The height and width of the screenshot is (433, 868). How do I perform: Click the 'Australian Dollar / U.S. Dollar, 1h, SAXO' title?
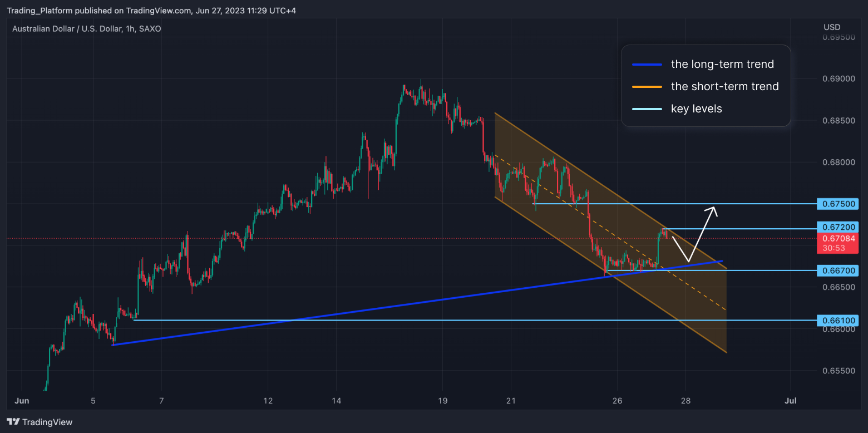click(x=87, y=28)
